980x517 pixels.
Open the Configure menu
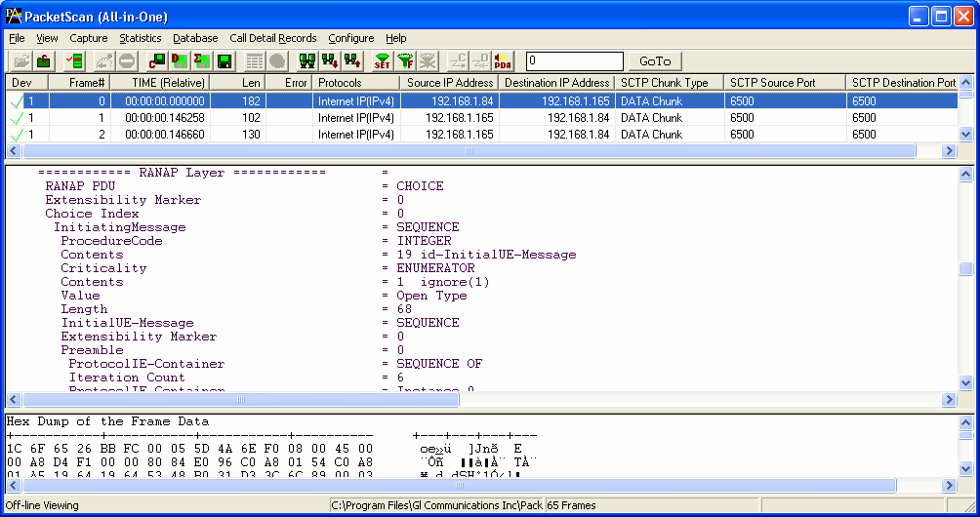[x=351, y=38]
